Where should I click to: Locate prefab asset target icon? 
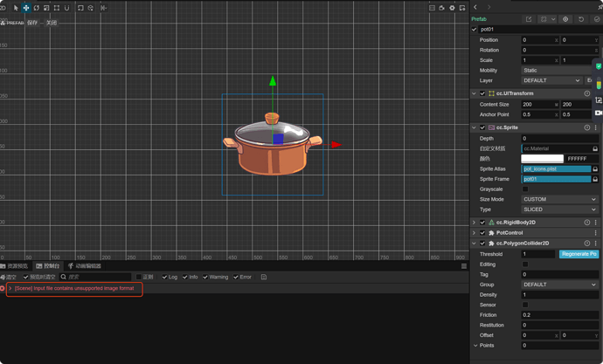[565, 19]
